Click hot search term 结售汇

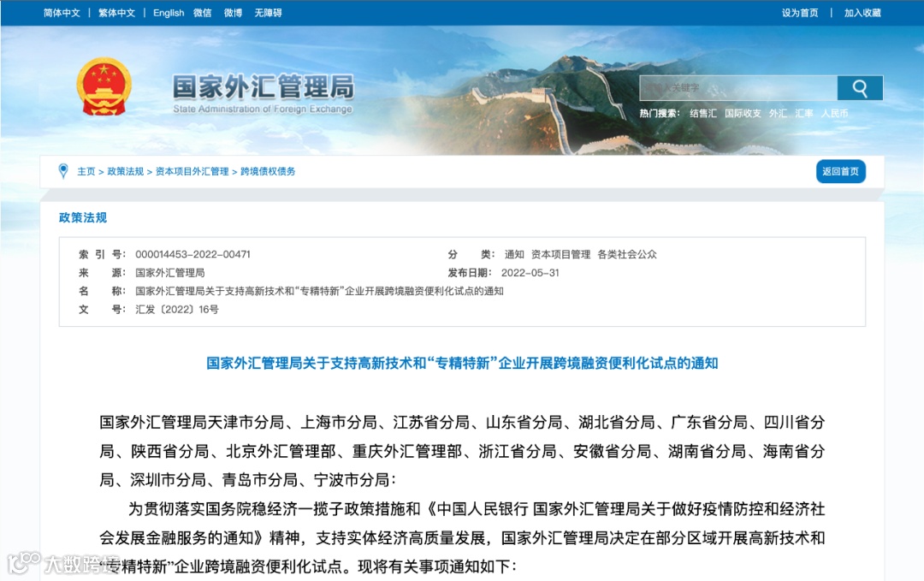point(703,113)
